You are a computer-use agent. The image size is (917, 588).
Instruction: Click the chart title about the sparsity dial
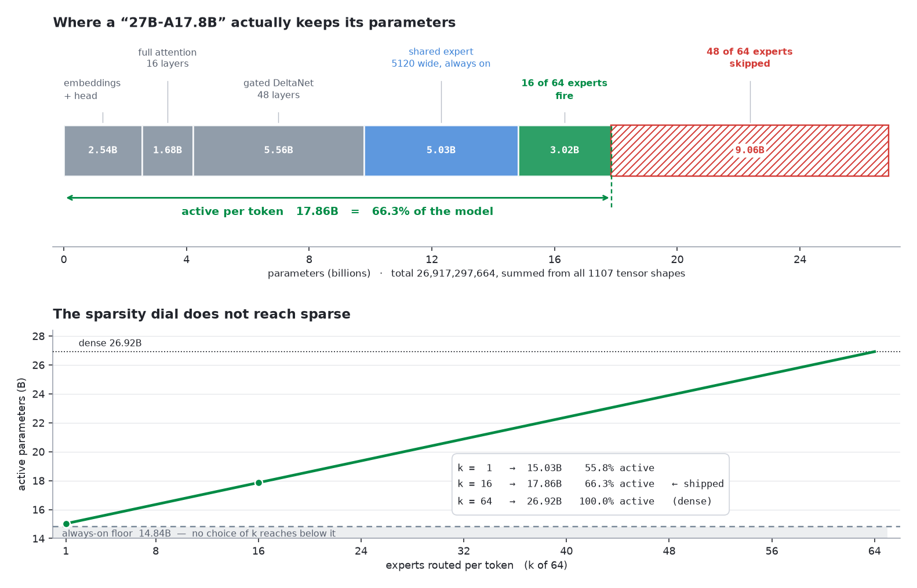202,314
